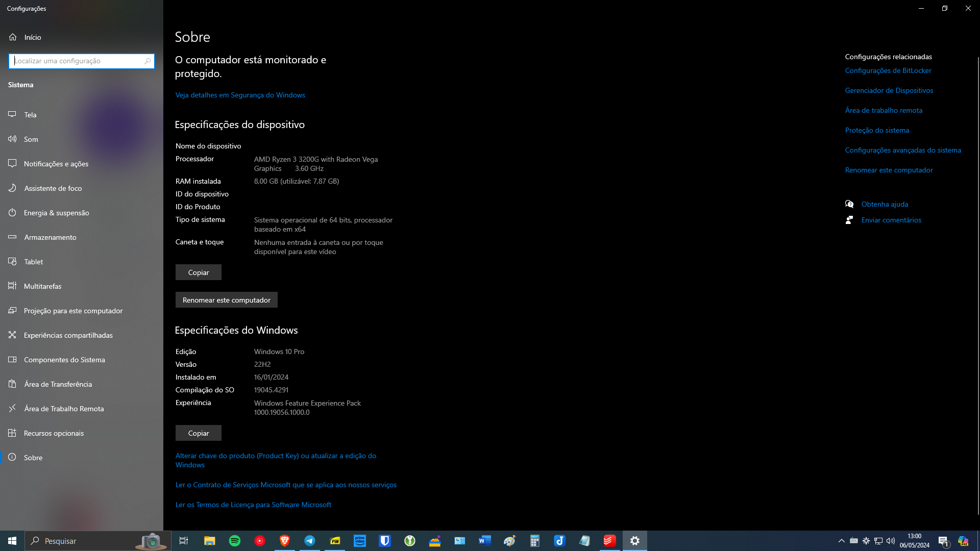Viewport: 980px width, 551px height.
Task: Click Enviar comentários link
Action: click(x=891, y=220)
